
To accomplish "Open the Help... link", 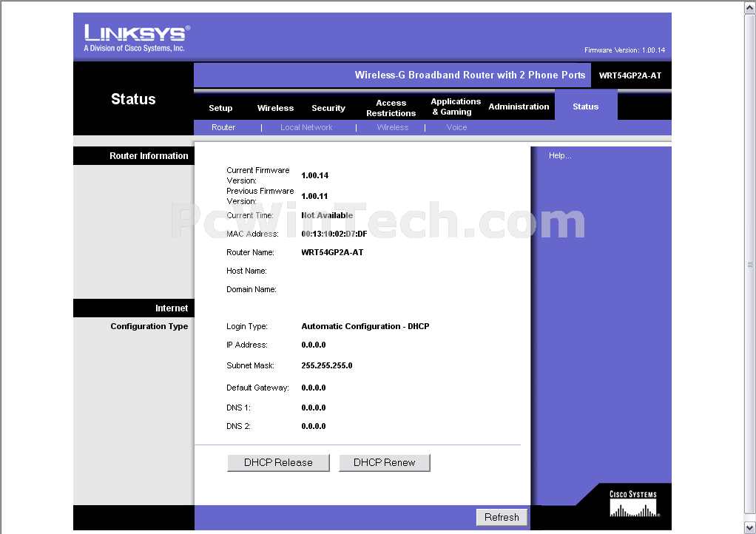I will (560, 155).
